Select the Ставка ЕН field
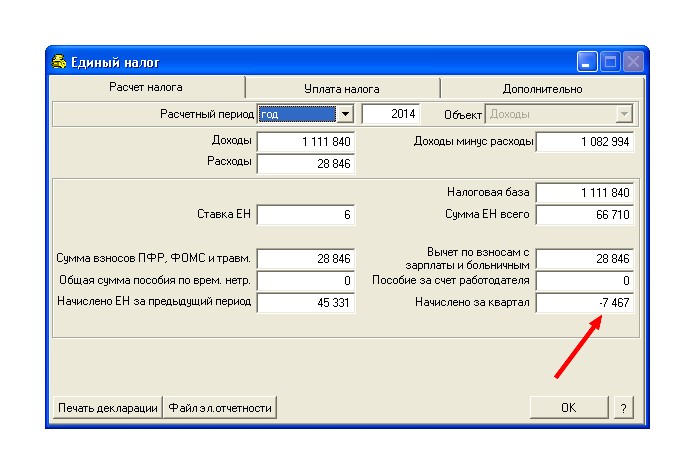The image size is (685, 466). pyautogui.click(x=306, y=215)
